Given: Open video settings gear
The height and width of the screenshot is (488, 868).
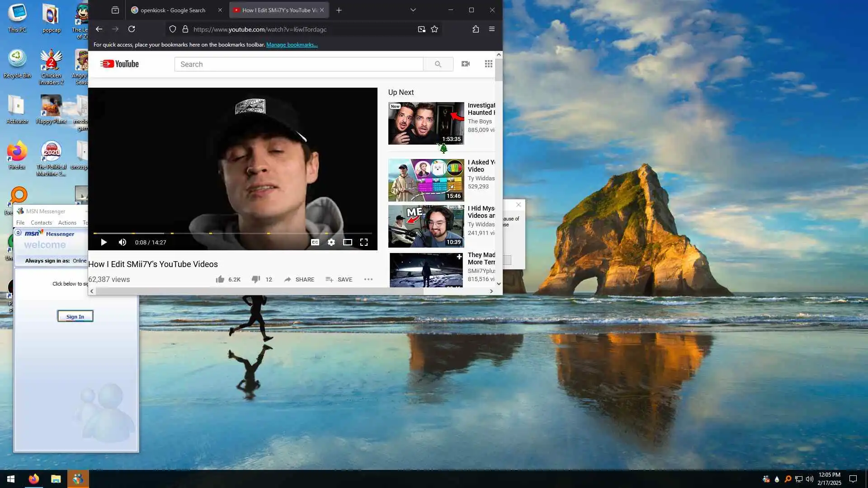Looking at the screenshot, I should tap(331, 242).
